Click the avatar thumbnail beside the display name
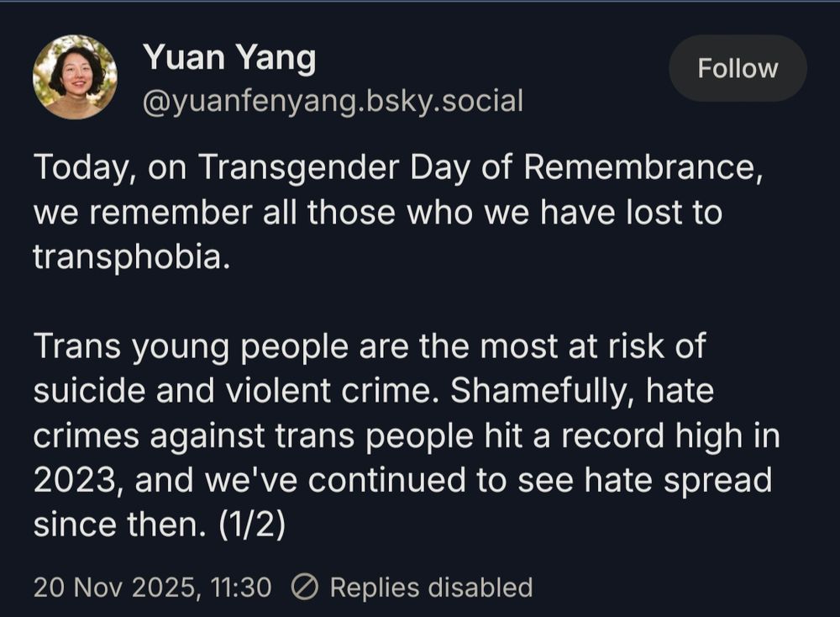The image size is (840, 617). point(78,75)
